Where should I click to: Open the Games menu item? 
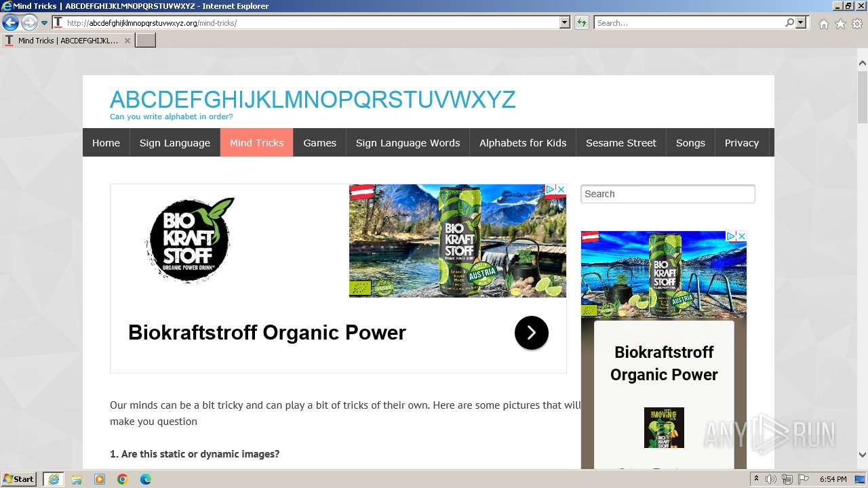(319, 142)
